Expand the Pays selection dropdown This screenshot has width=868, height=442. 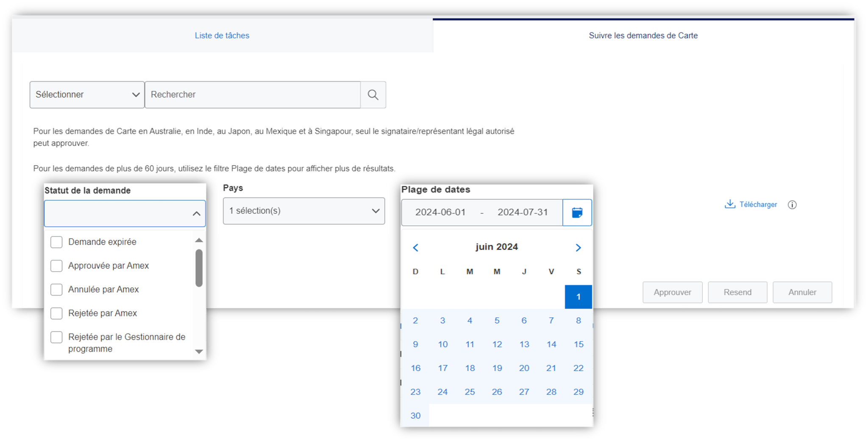tap(303, 211)
